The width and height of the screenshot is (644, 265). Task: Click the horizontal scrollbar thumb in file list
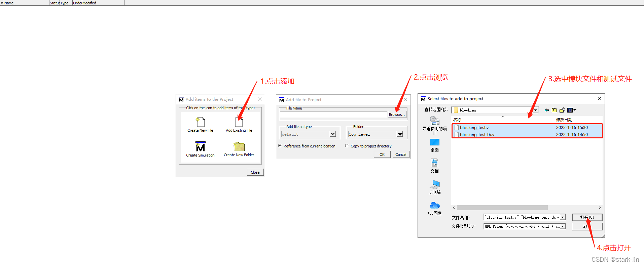(502, 208)
